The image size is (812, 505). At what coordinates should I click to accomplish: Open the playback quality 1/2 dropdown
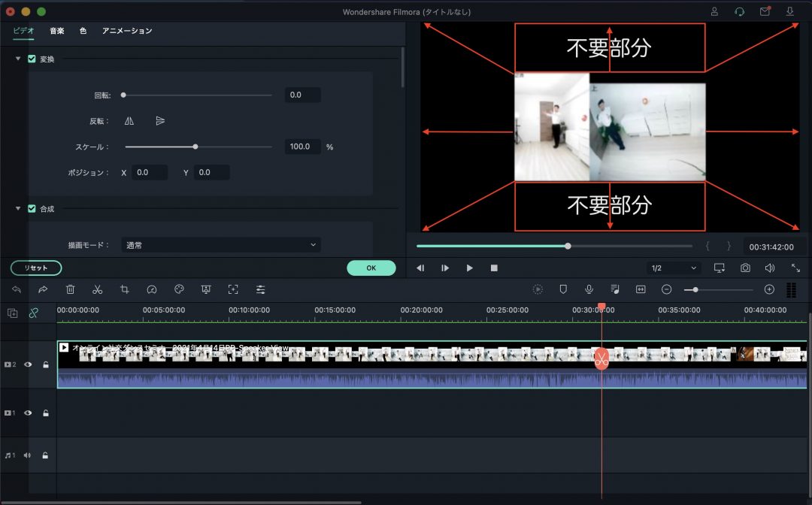(x=674, y=268)
